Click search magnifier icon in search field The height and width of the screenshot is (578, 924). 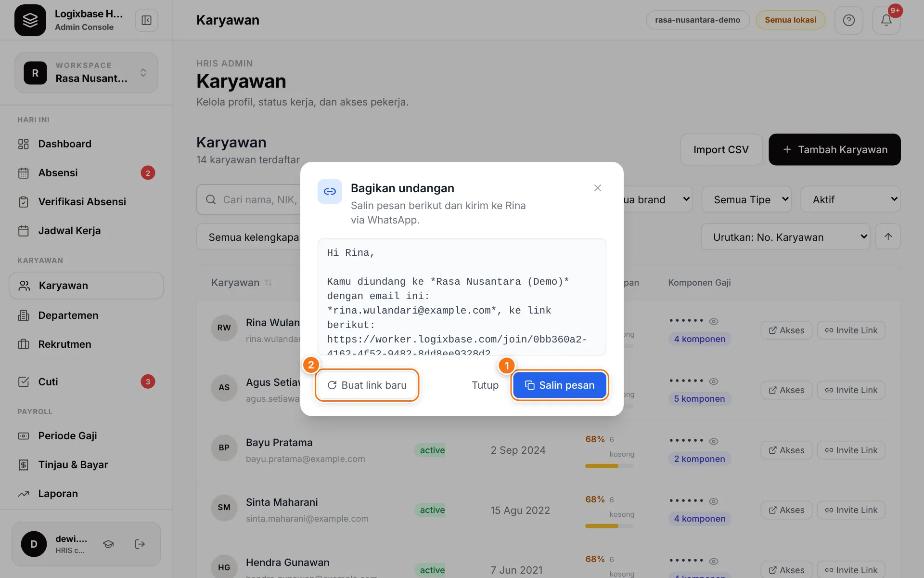point(211,199)
